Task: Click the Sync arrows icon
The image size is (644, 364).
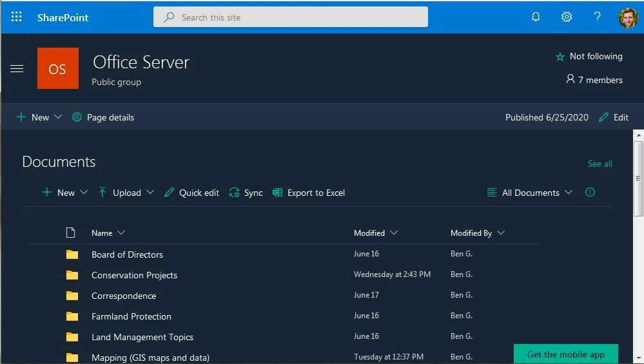Action: coord(234,193)
